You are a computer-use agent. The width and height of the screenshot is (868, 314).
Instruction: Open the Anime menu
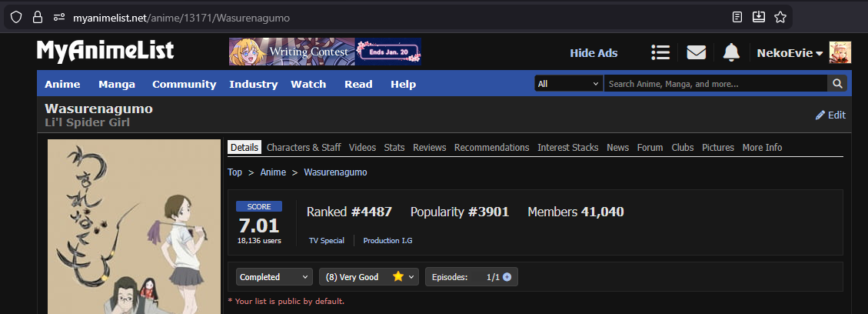(62, 84)
